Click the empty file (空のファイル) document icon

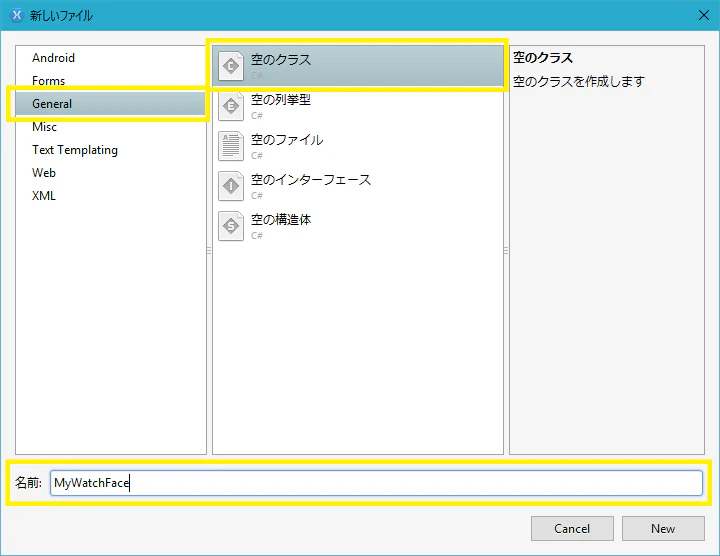coord(231,146)
